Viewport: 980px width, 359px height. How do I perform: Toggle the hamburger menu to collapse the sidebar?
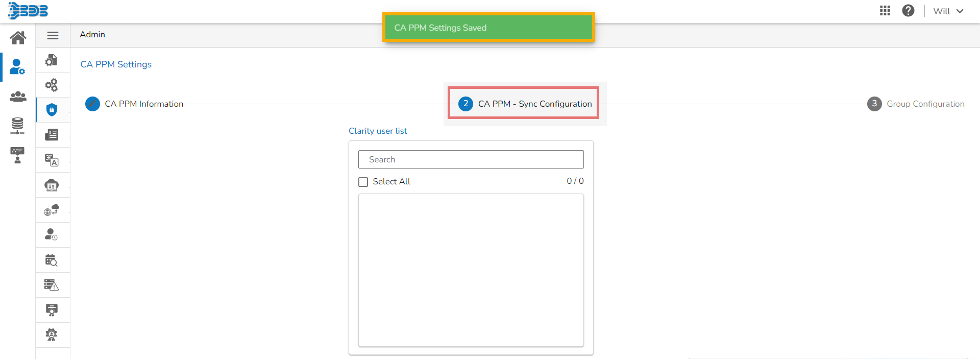click(53, 35)
